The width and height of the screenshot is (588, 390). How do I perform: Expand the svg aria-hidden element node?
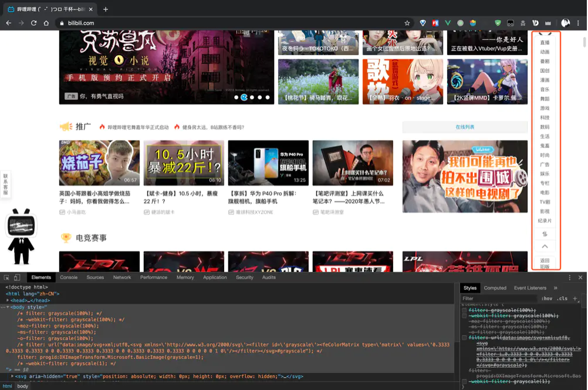12,376
